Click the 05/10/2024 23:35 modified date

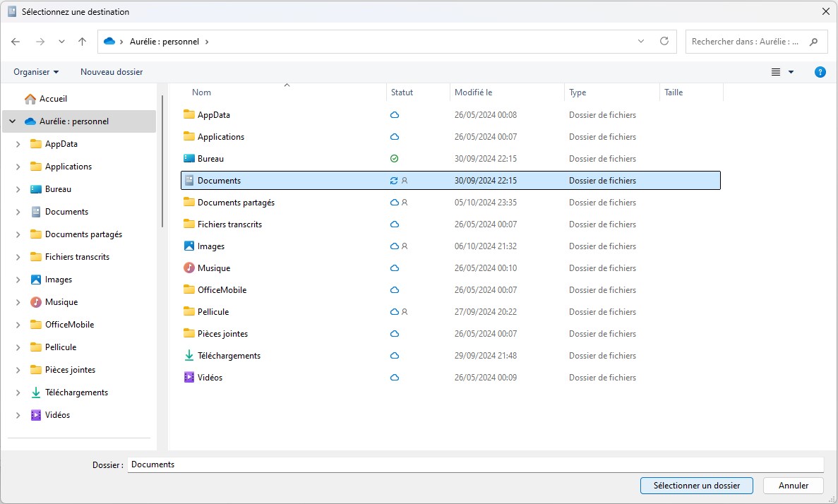(x=486, y=203)
